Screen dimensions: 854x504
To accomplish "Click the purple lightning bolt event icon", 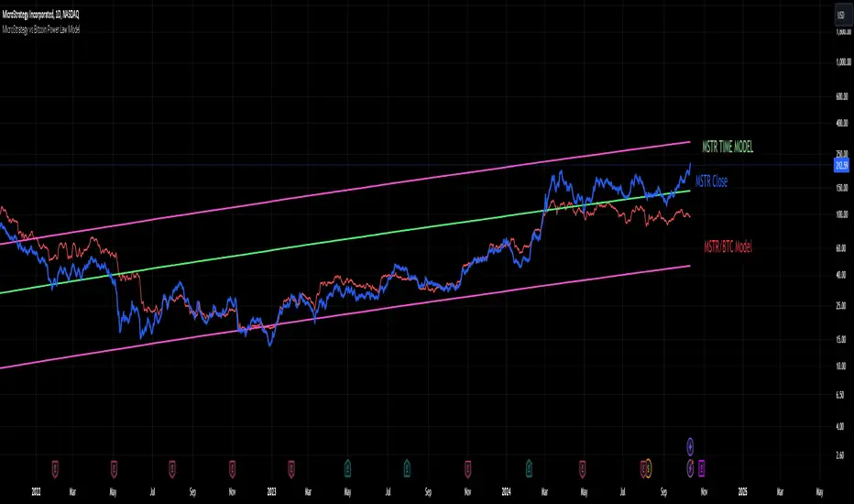I will tap(690, 468).
